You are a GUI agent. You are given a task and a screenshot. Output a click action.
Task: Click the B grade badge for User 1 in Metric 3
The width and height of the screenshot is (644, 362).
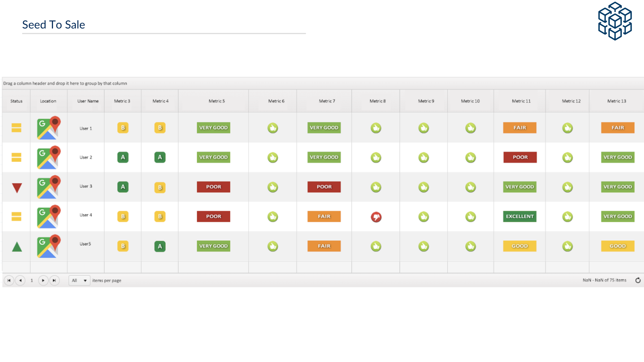pos(122,128)
